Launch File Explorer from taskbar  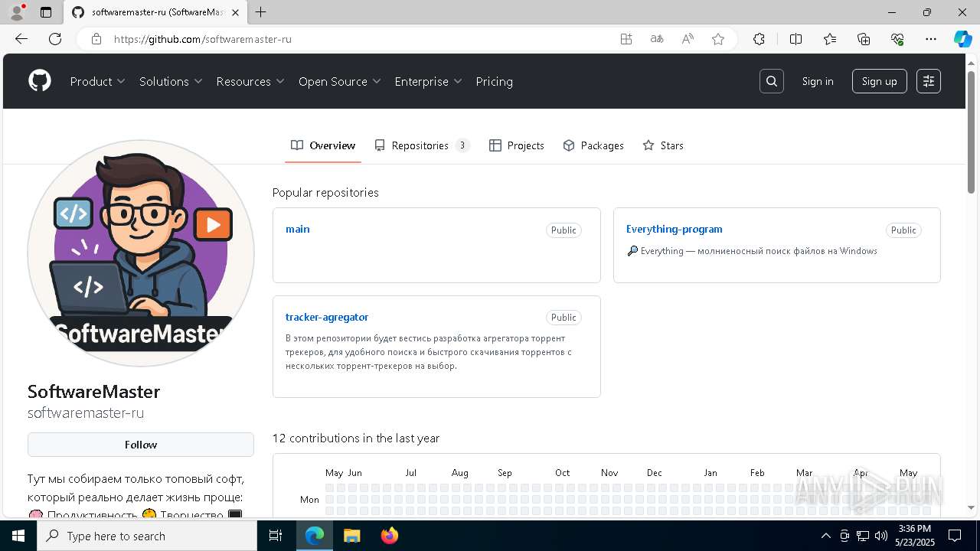[351, 536]
